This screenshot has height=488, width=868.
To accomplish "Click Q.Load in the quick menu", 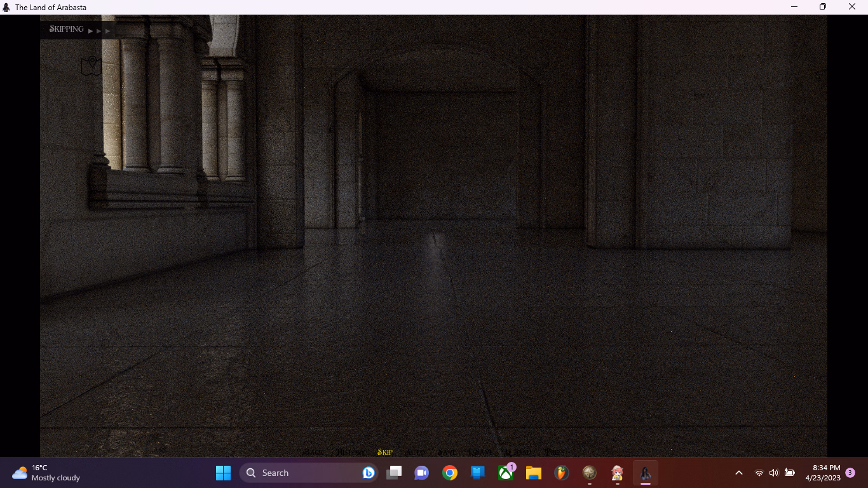I will pyautogui.click(x=519, y=452).
